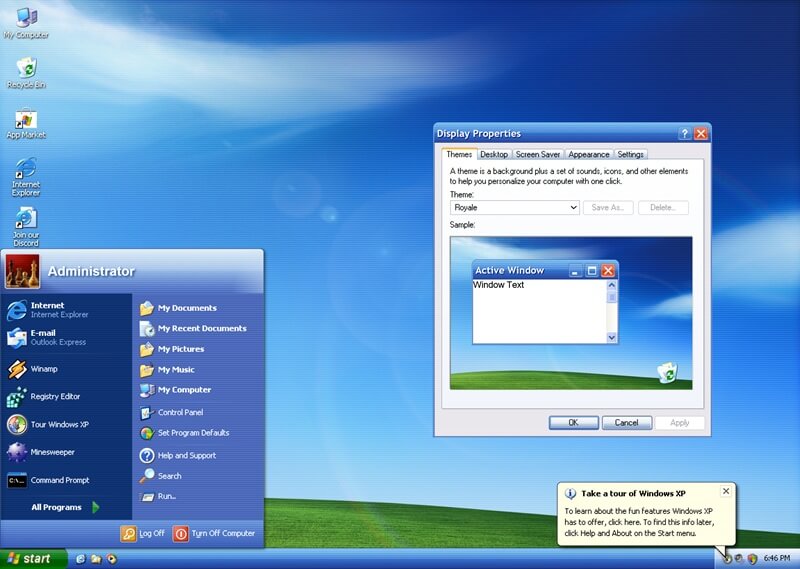Open the App Market desktop shortcut
Screen dimensions: 800x569
[x=26, y=123]
